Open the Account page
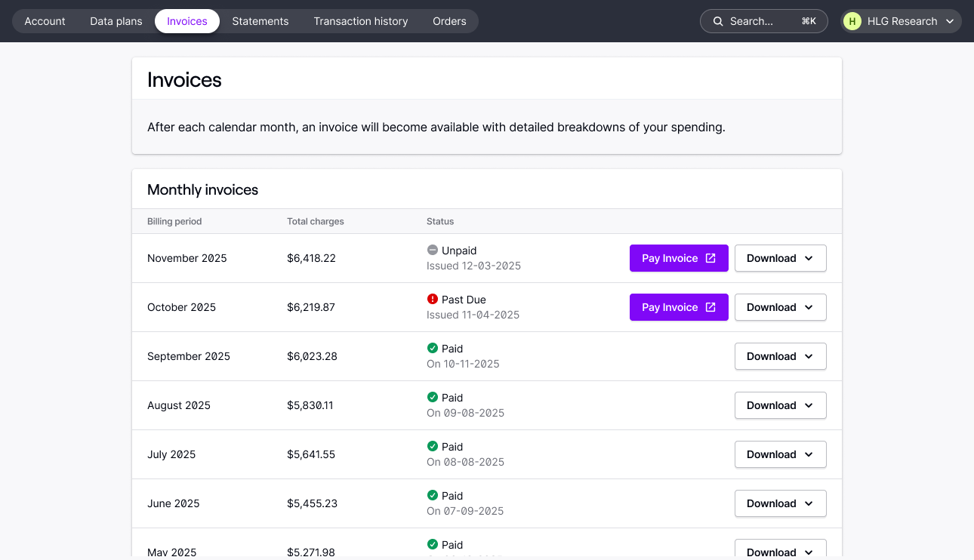 44,21
